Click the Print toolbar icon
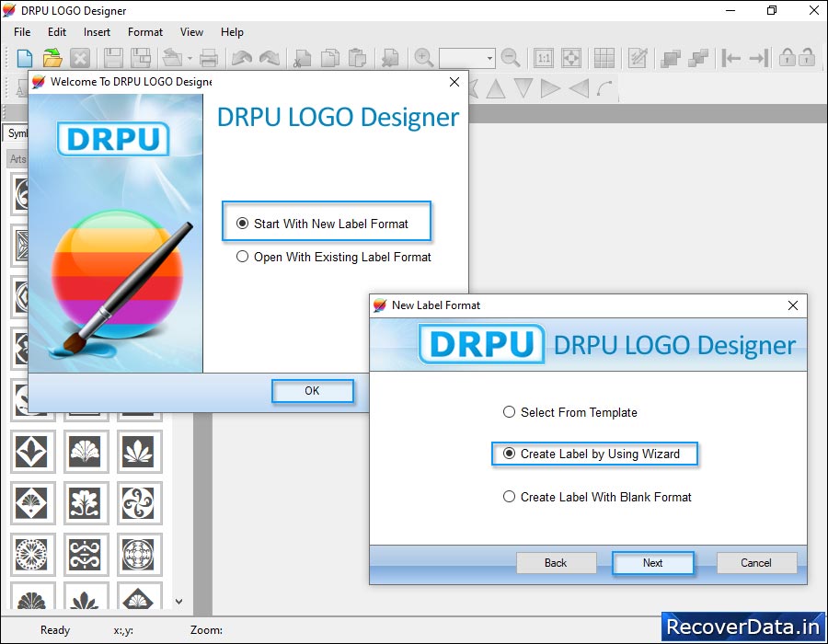This screenshot has height=644, width=828. click(x=209, y=58)
